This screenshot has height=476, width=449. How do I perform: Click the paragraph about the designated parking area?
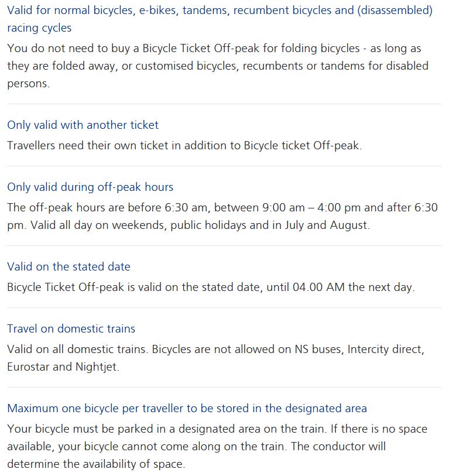pyautogui.click(x=217, y=446)
